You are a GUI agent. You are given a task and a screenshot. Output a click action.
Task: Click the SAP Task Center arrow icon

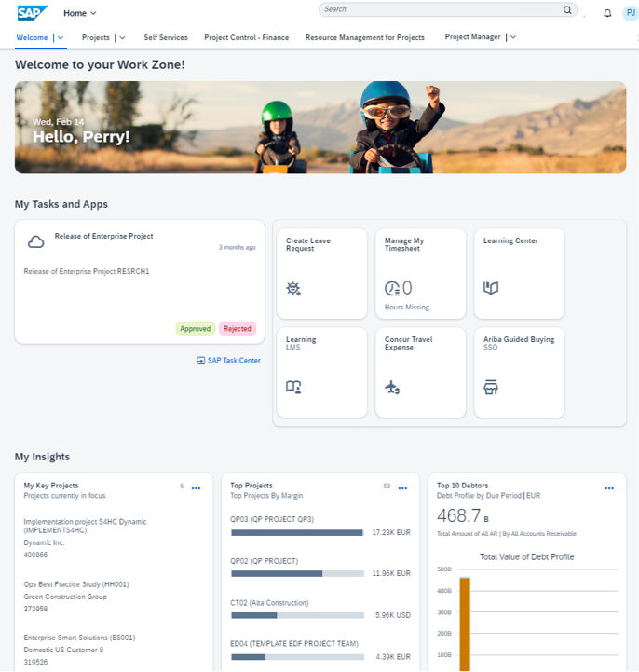point(200,361)
